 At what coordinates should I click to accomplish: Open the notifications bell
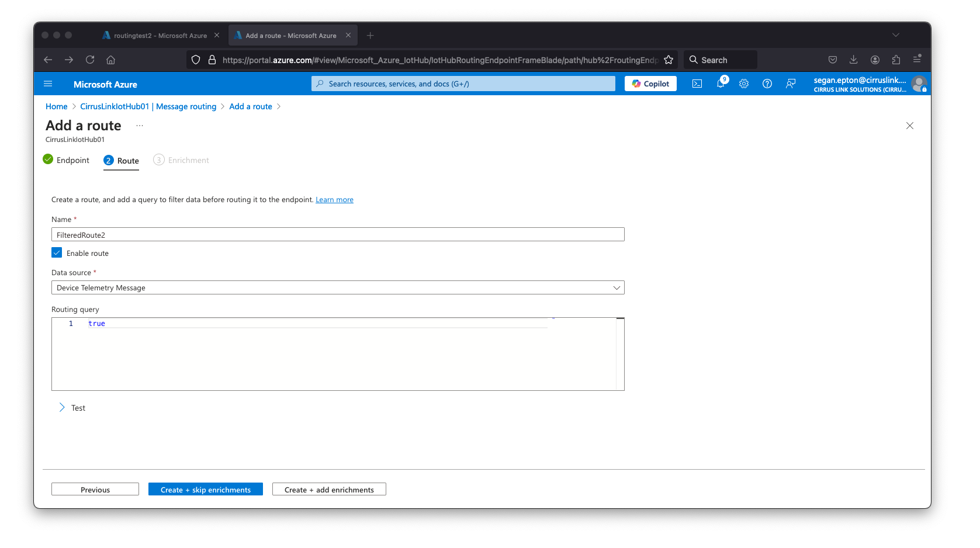click(721, 84)
